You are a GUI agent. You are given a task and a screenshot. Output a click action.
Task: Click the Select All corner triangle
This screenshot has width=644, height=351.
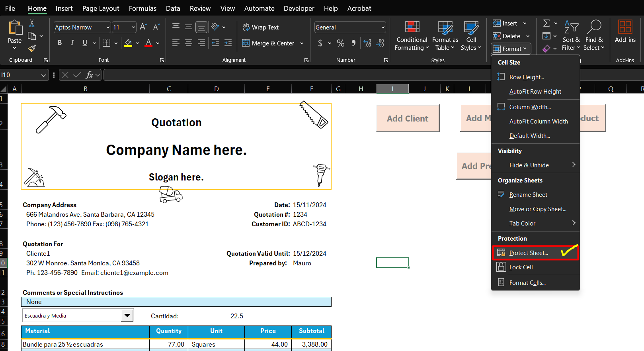(4, 89)
